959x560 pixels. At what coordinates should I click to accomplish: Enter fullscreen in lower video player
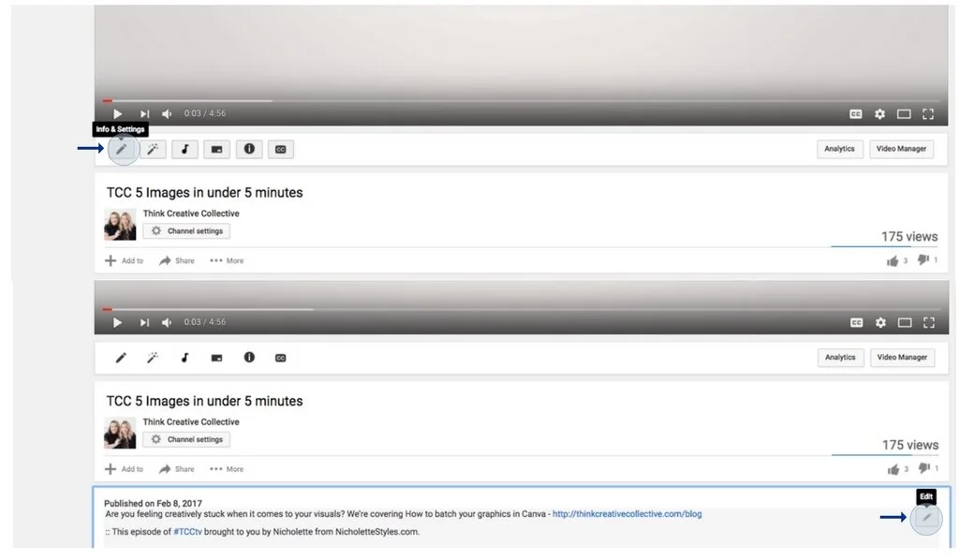[929, 323]
